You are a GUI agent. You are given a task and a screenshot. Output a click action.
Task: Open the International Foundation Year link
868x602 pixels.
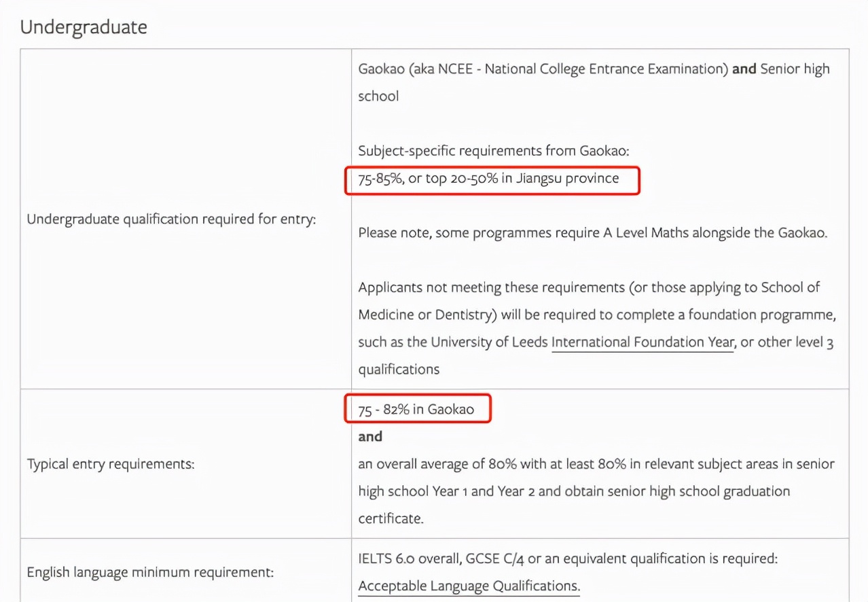point(642,342)
